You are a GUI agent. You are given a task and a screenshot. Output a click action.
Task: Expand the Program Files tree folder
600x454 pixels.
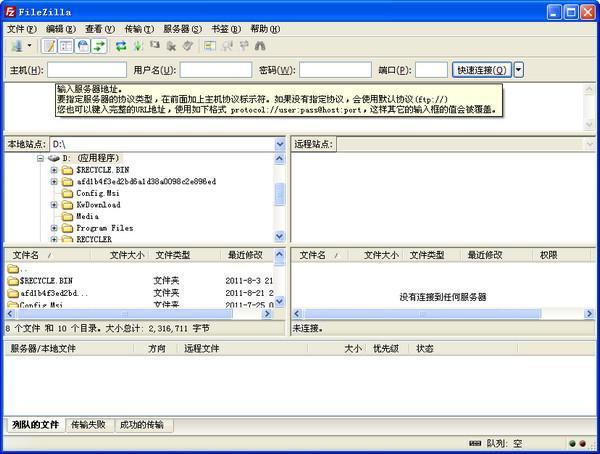point(54,228)
